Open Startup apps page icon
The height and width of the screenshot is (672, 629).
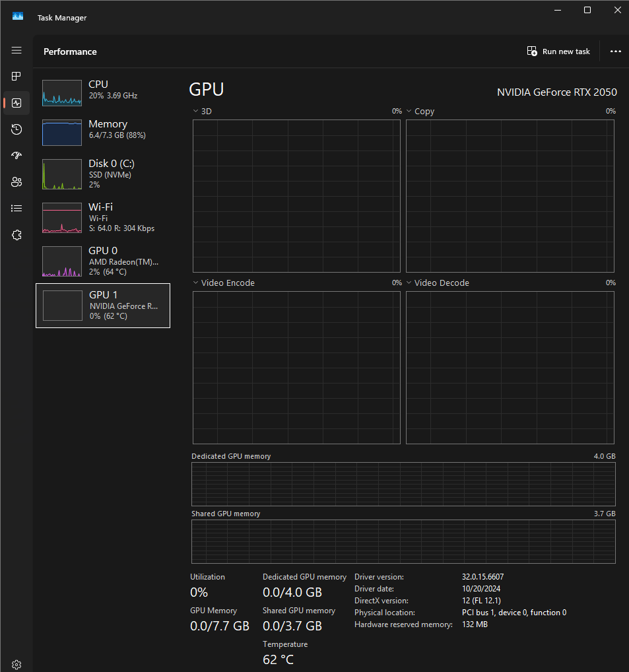point(17,156)
